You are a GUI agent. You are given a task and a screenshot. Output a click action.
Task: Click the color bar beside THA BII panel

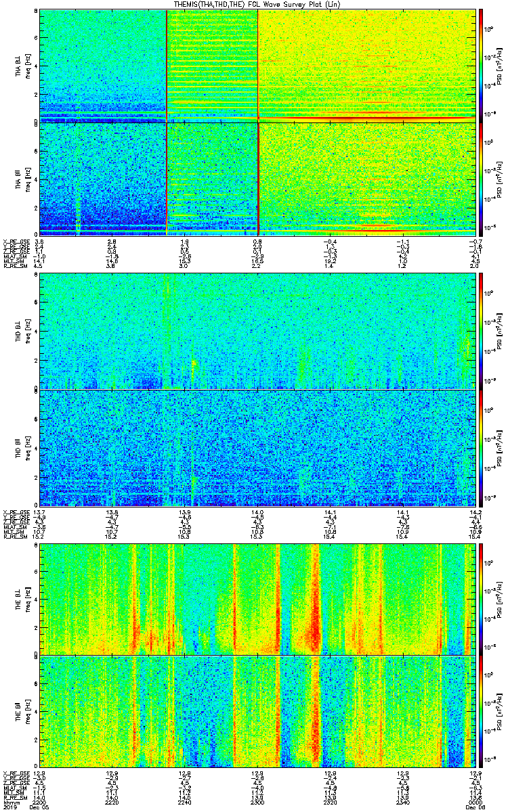481,179
